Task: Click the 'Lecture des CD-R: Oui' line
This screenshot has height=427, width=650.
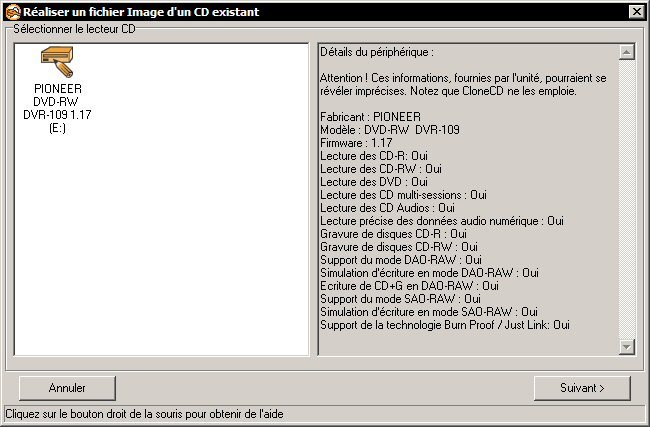Action: point(374,156)
